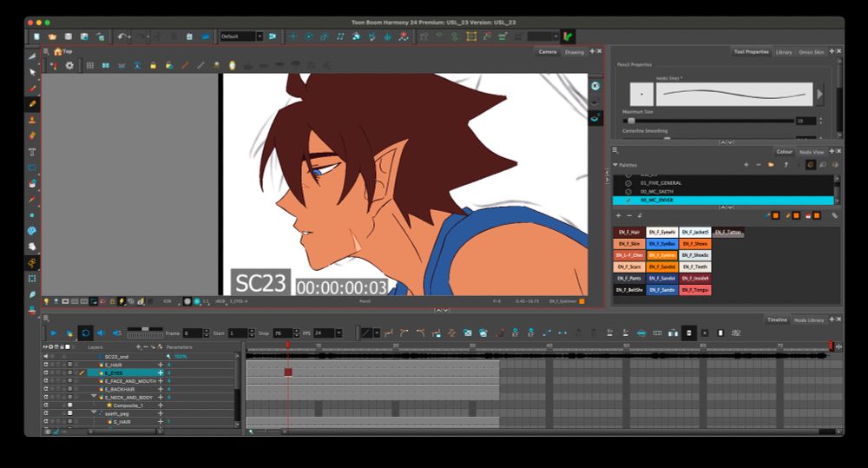The width and height of the screenshot is (868, 468).
Task: Open the Node Library tab
Action: tap(809, 320)
